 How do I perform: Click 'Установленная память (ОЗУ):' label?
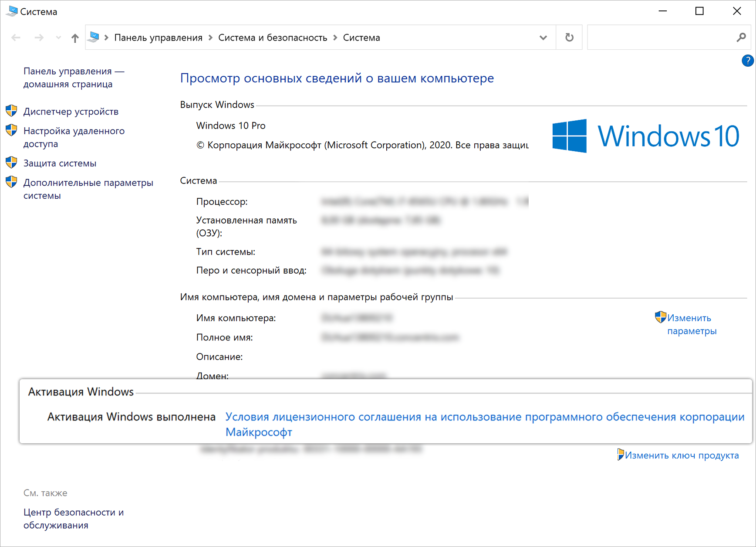click(246, 227)
